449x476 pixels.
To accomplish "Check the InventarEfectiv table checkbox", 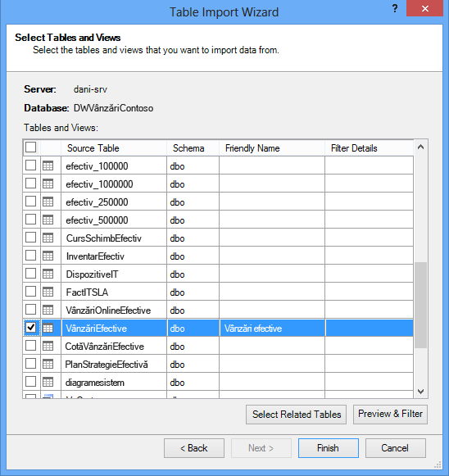I will (30, 256).
